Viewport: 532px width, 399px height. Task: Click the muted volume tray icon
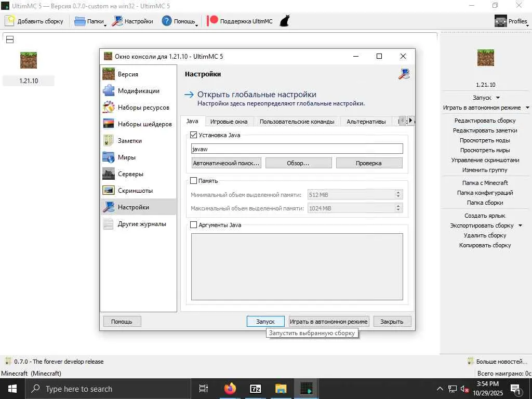click(x=464, y=389)
